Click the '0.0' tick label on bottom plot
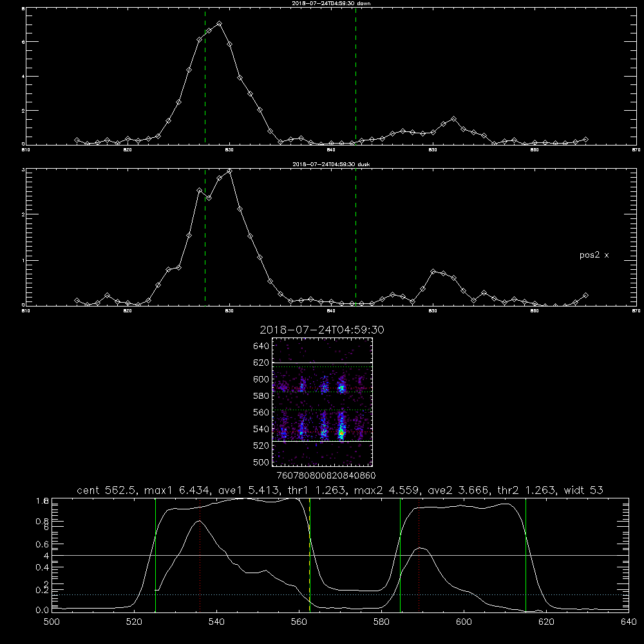644x644 pixels. pos(43,610)
